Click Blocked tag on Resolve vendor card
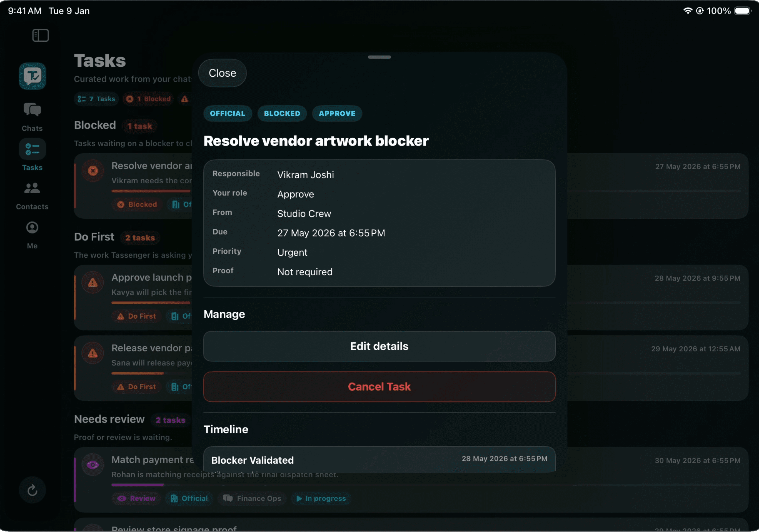This screenshot has height=532, width=759. [x=137, y=204]
